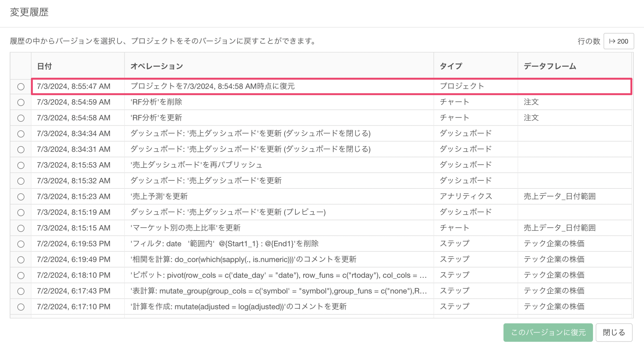Click operation text 'RF分析'を更新
The width and height of the screenshot is (644, 346).
[156, 118]
